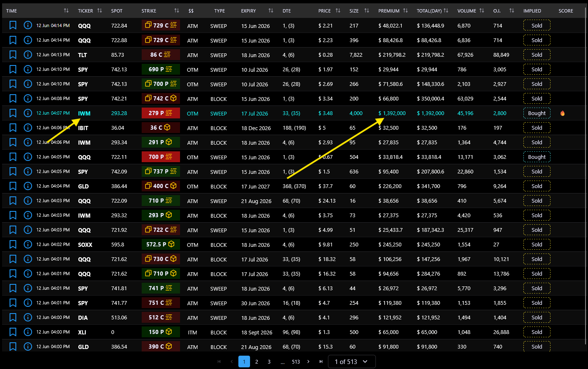Click the volume value 67,926
The width and height of the screenshot is (588, 369).
[x=465, y=55]
